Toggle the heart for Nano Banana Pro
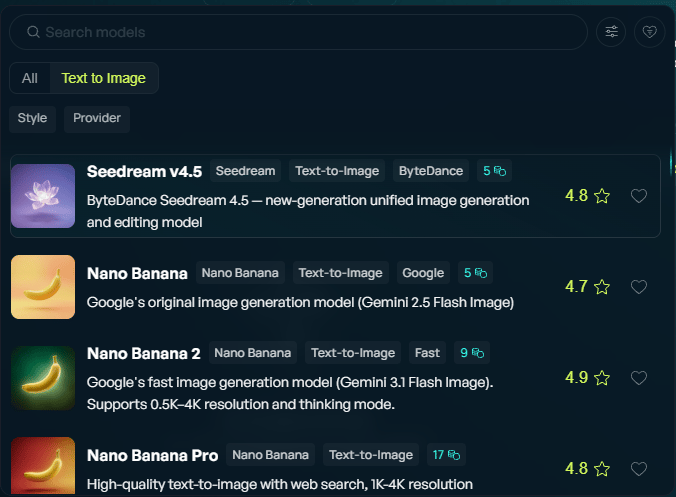This screenshot has width=676, height=497. 639,469
